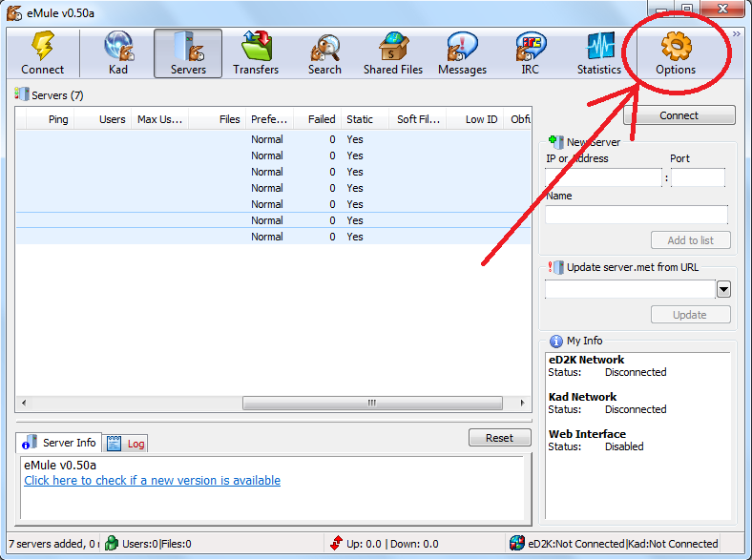The width and height of the screenshot is (752, 560).
Task: Show the Shared Files panel
Action: [393, 52]
